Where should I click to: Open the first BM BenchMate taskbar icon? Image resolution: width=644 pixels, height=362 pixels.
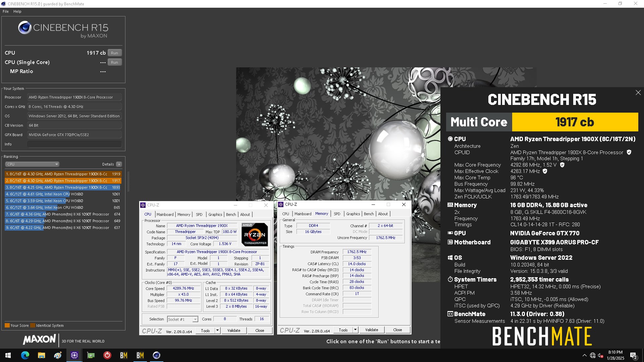(123, 355)
